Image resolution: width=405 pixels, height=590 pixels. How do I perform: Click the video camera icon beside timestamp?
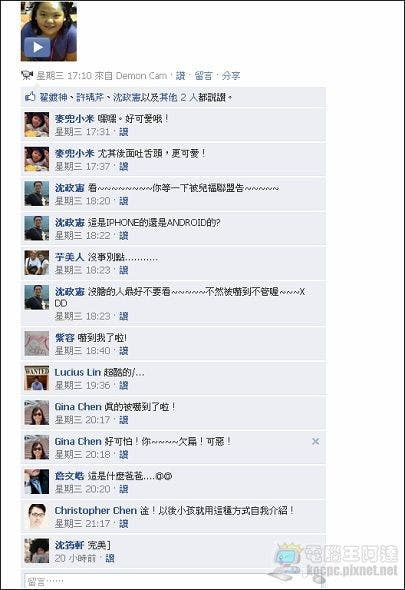(x=27, y=75)
